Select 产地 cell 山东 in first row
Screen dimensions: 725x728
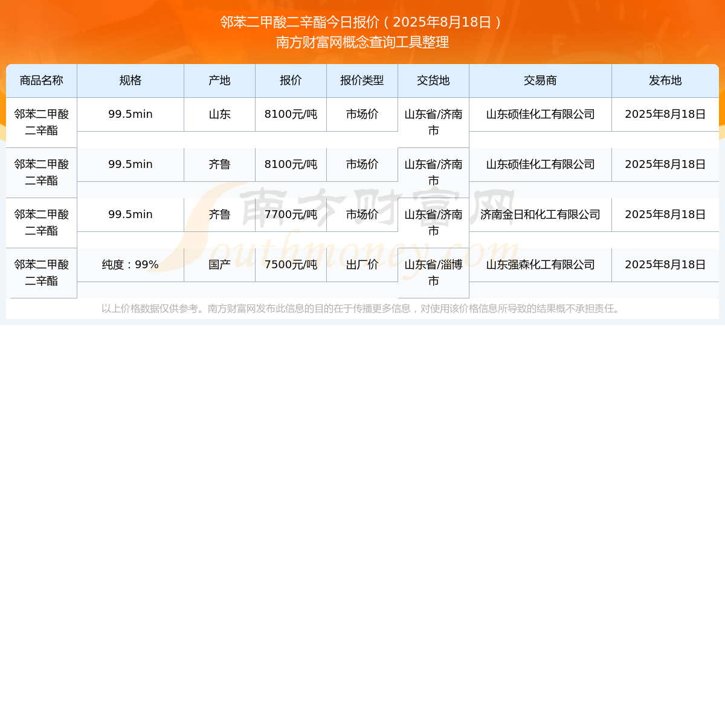[x=220, y=114]
